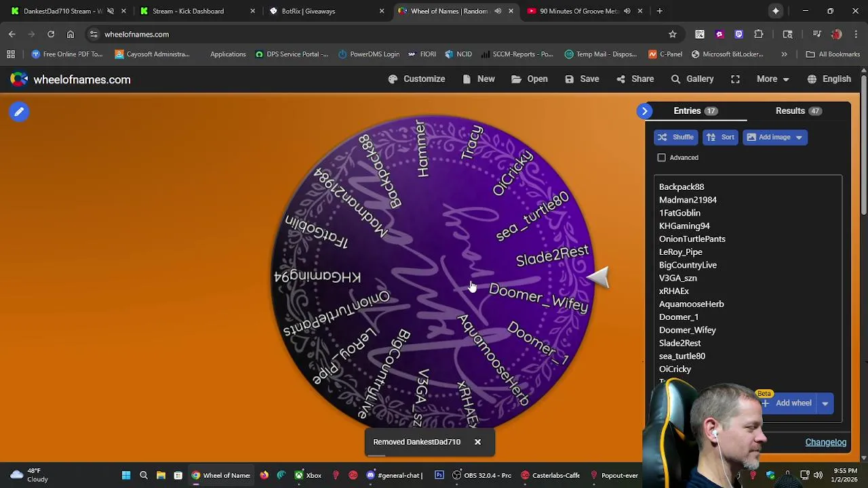Open the Customize menu

(416, 79)
